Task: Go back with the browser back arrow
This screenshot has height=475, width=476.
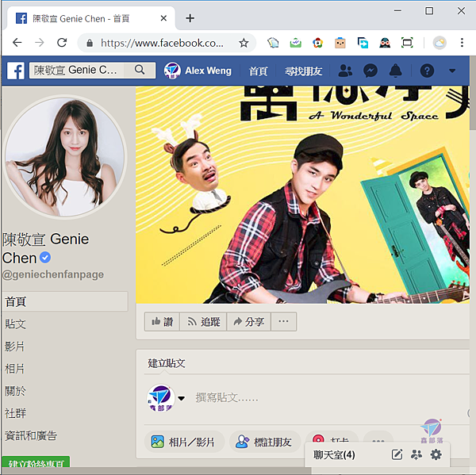Action: (17, 43)
